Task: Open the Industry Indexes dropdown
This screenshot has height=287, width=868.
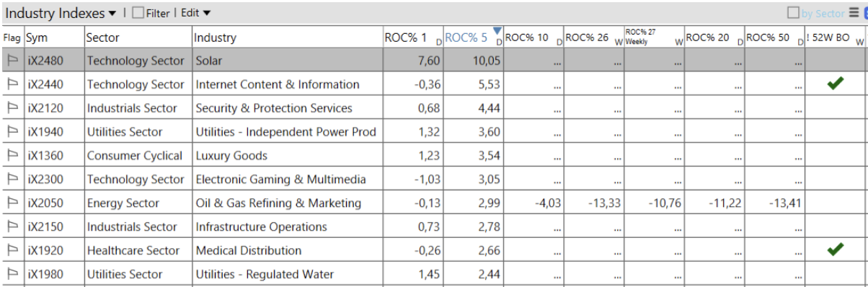Action: click(x=61, y=13)
